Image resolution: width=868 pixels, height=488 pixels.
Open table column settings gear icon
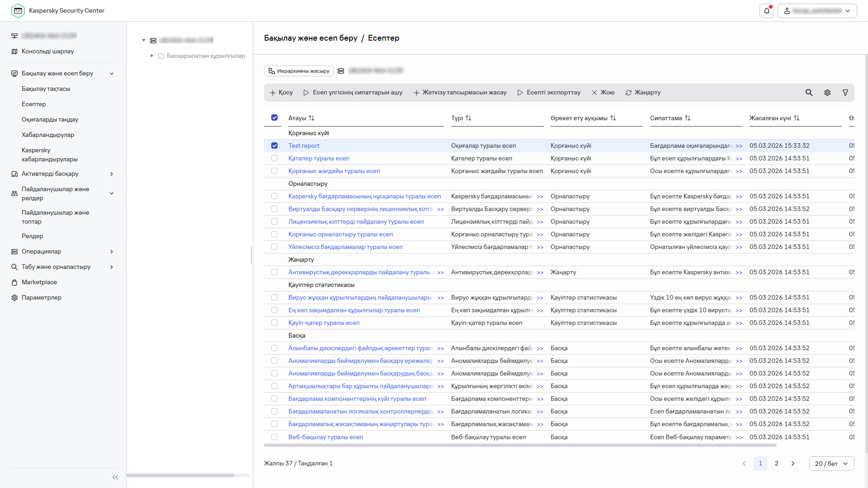[x=827, y=93]
